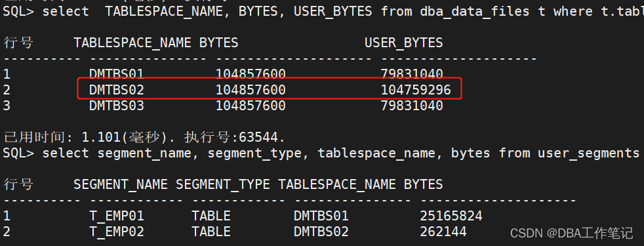Screen dimensions: 644x246
Task: Click the T_EMP01 segment name
Action: (x=117, y=216)
